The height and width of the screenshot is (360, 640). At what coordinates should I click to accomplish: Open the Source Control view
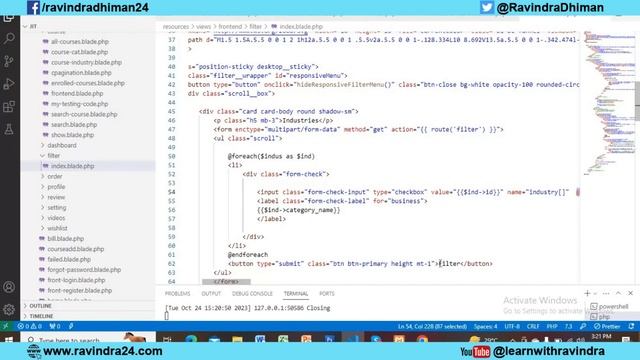9,61
